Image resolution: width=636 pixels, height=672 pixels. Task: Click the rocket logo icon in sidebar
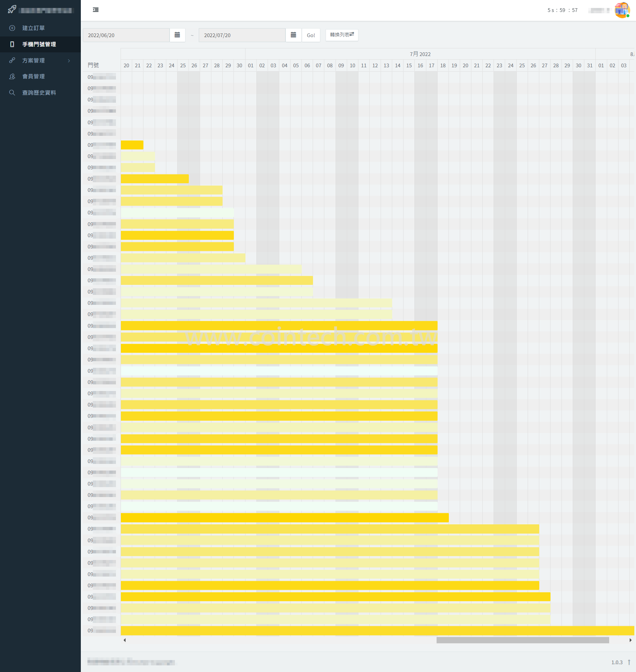pyautogui.click(x=12, y=10)
